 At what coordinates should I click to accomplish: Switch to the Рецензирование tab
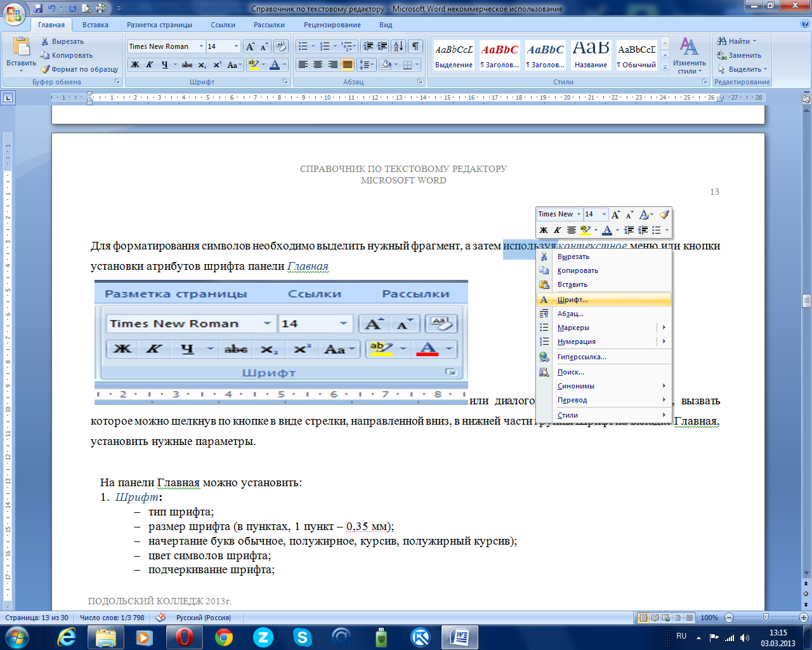332,25
